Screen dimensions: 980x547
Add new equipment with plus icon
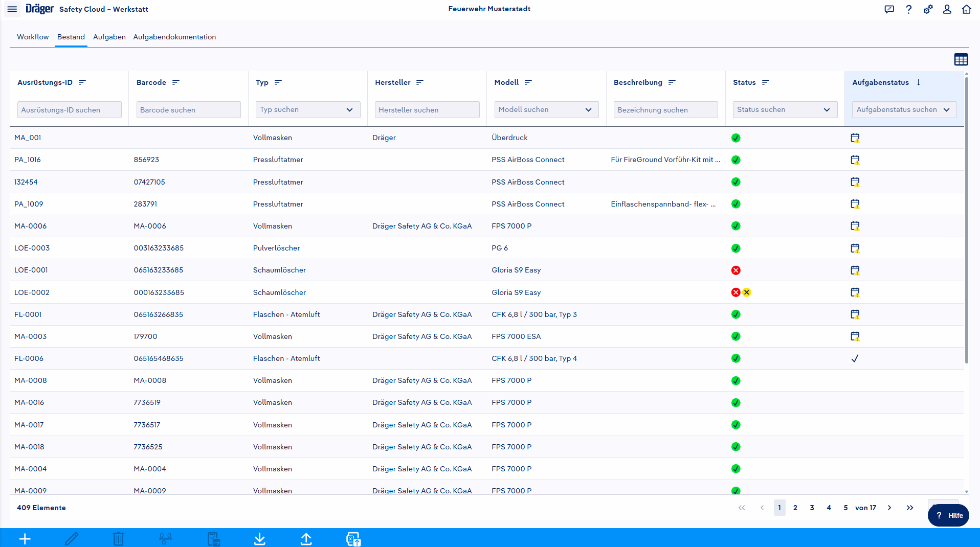tap(25, 539)
